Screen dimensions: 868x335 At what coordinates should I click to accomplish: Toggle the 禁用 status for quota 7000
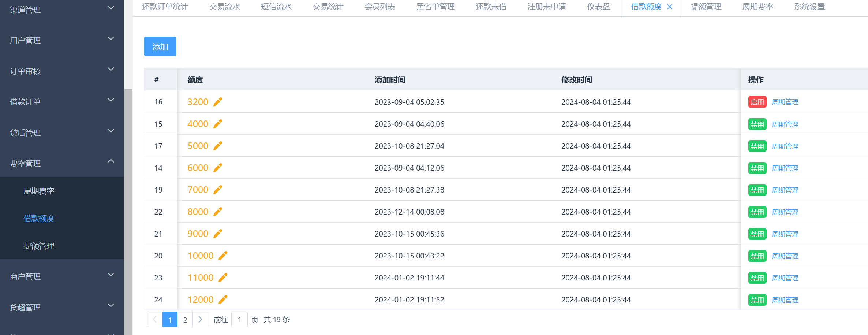click(757, 190)
